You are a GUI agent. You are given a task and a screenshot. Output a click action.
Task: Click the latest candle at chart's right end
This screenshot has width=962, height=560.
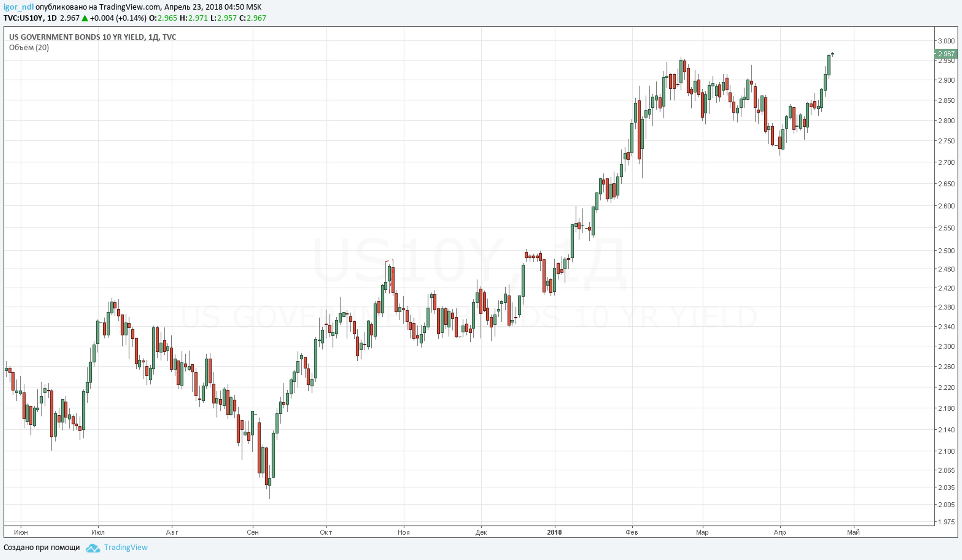pos(833,54)
